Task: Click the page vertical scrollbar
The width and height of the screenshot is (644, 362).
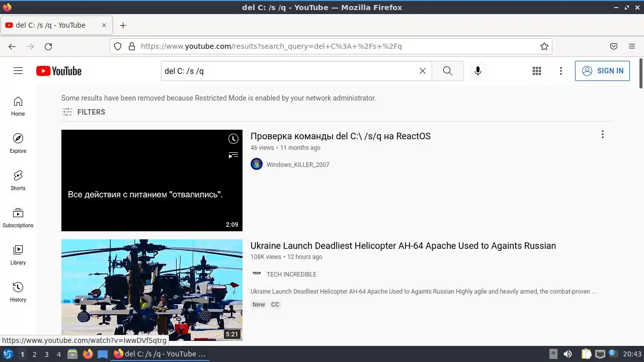Action: pos(641,73)
